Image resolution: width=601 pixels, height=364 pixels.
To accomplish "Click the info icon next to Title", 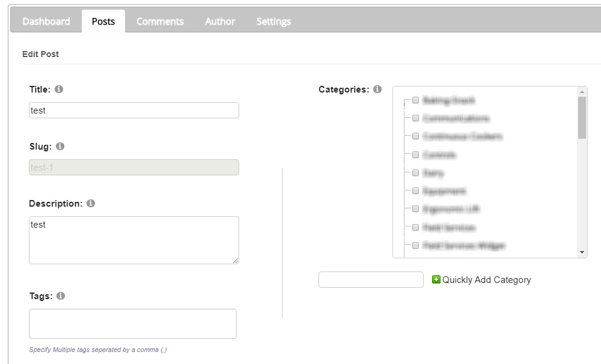I will (59, 89).
